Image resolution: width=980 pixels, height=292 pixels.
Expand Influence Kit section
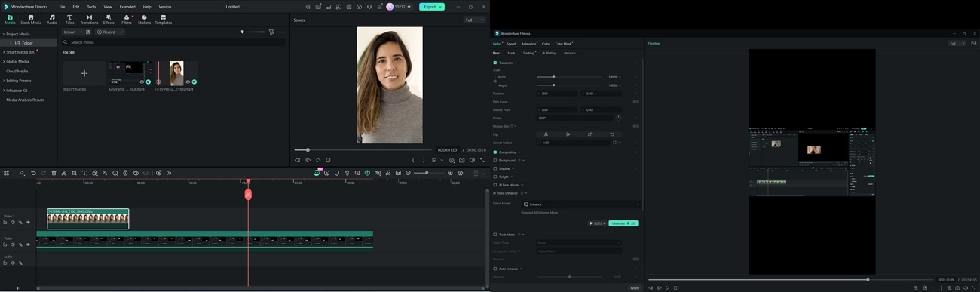(3, 91)
